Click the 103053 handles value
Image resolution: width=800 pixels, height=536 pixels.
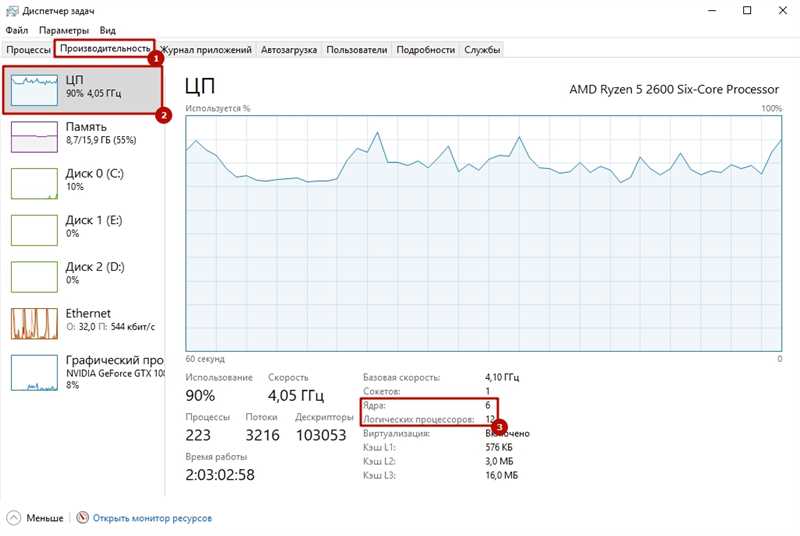tap(321, 435)
